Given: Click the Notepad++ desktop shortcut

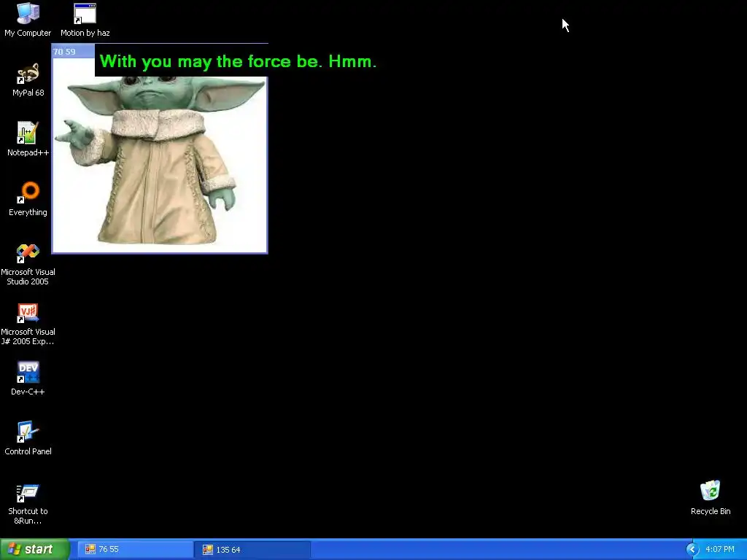Looking at the screenshot, I should point(28,139).
